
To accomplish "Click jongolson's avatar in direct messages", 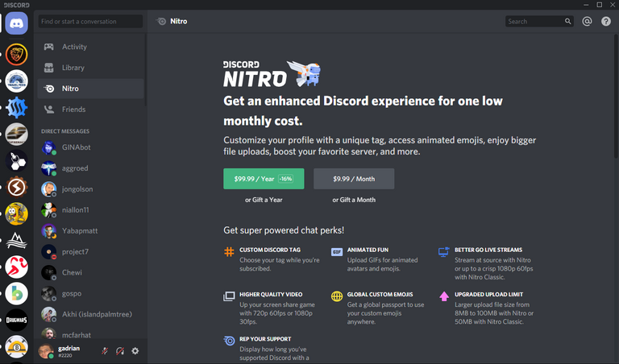I will pos(48,189).
